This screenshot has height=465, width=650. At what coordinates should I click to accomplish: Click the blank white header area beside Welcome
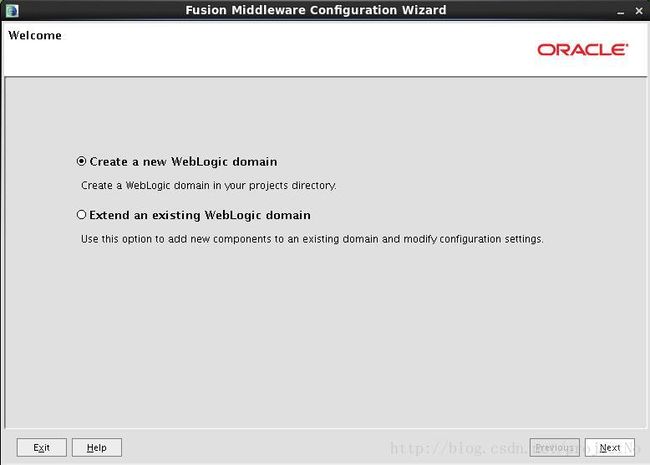pyautogui.click(x=290, y=50)
